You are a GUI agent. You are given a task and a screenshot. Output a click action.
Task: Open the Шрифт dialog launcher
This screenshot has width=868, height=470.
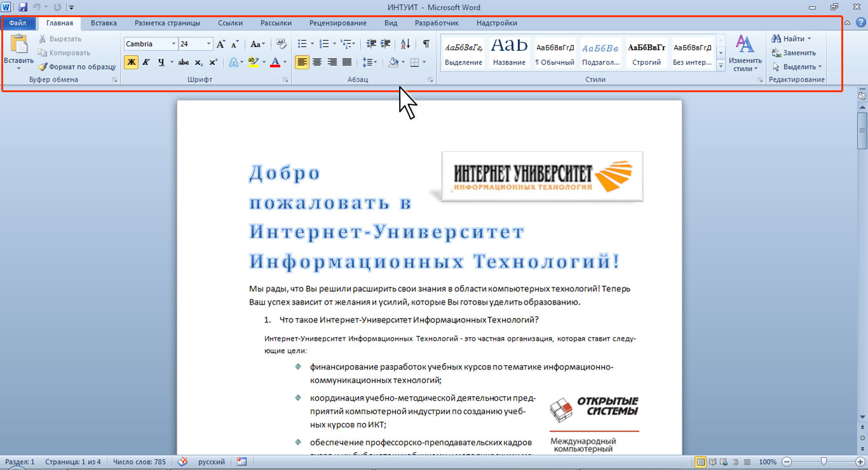pos(286,80)
